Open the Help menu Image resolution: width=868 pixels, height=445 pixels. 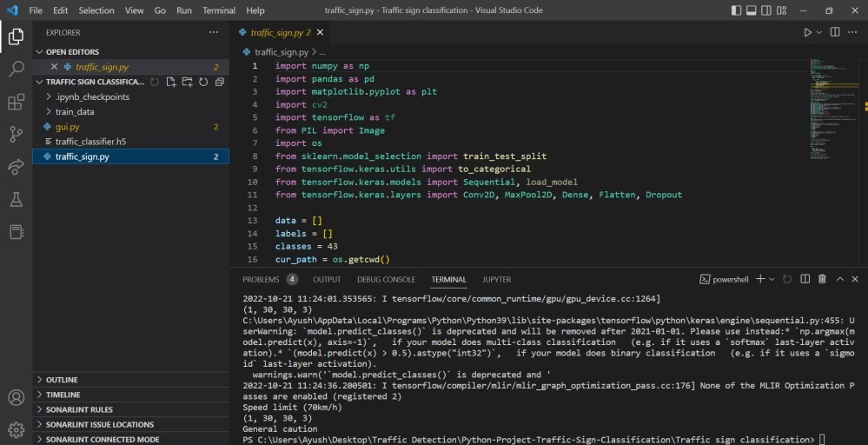[x=255, y=10]
